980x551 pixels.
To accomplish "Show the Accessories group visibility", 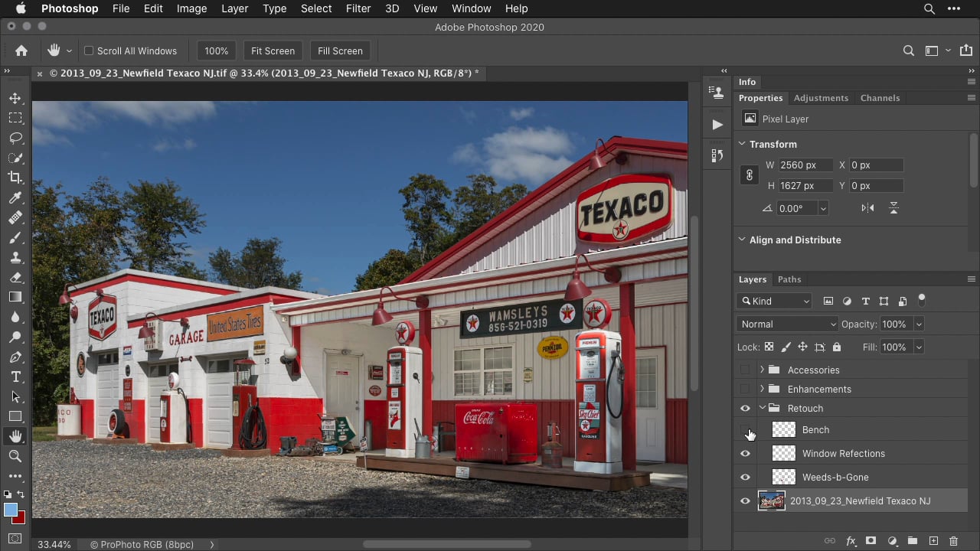I will [x=745, y=370].
